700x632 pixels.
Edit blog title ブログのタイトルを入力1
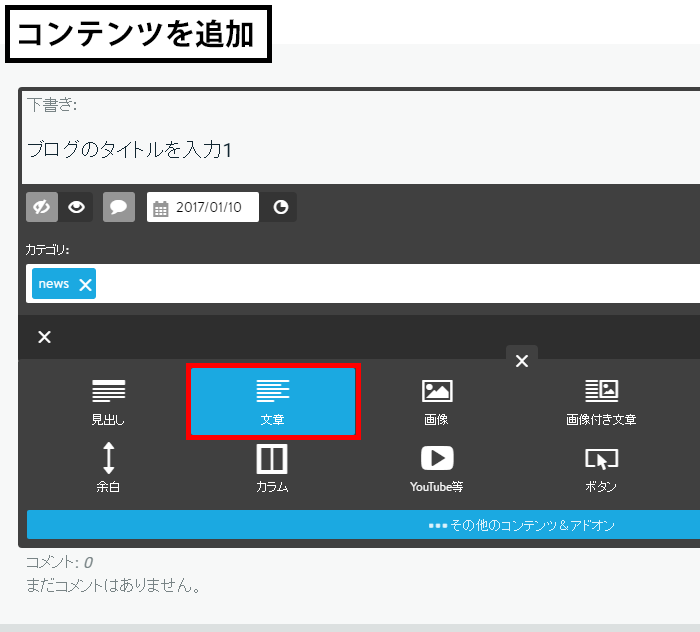click(x=129, y=150)
